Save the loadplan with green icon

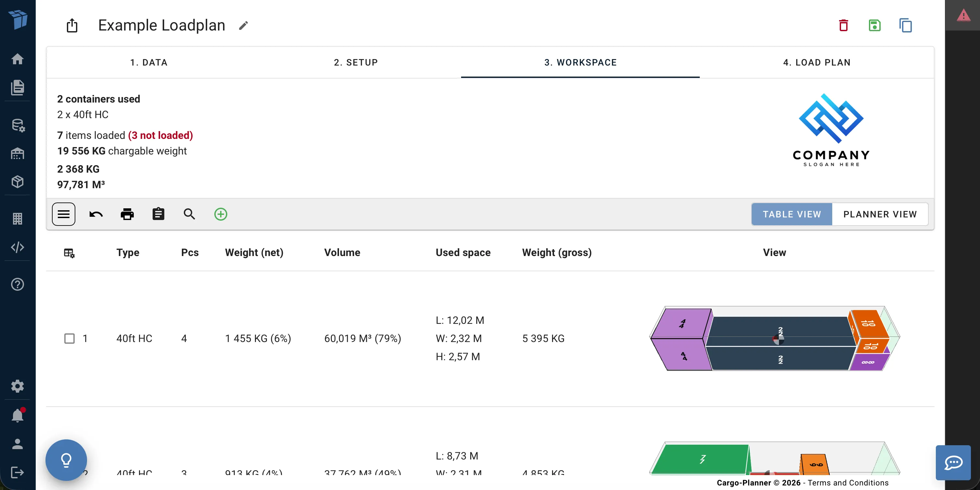click(874, 25)
